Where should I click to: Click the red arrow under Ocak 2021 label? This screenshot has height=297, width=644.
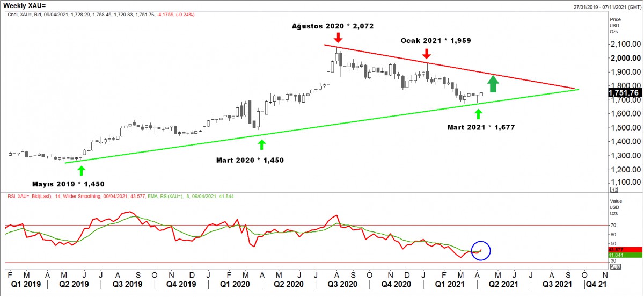coord(426,53)
